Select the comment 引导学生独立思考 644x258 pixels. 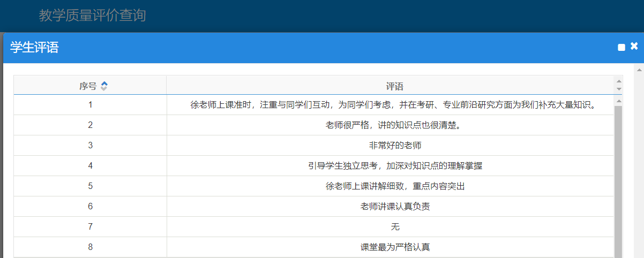pos(394,166)
